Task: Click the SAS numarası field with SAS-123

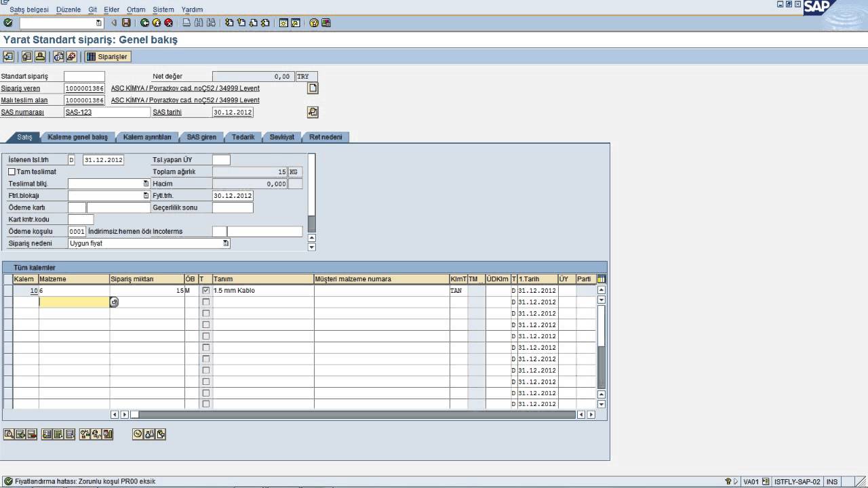Action: click(x=107, y=112)
